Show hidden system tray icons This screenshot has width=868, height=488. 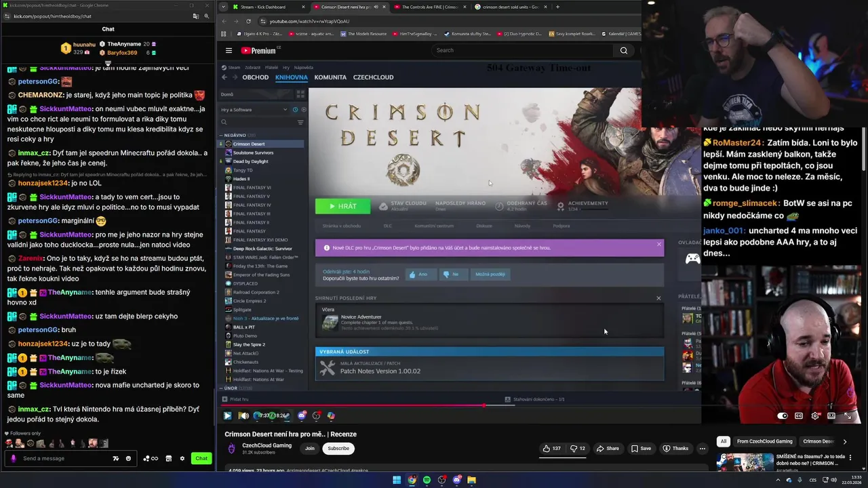[x=778, y=480]
